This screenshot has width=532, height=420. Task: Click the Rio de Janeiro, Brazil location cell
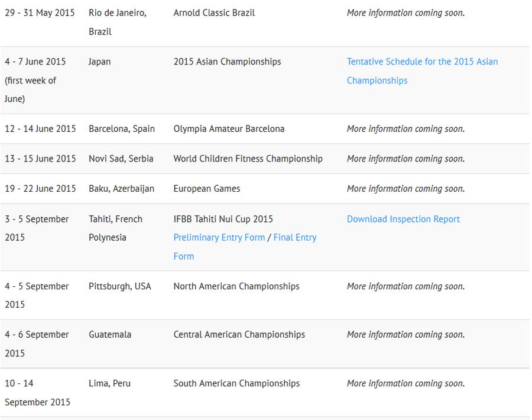pos(117,22)
